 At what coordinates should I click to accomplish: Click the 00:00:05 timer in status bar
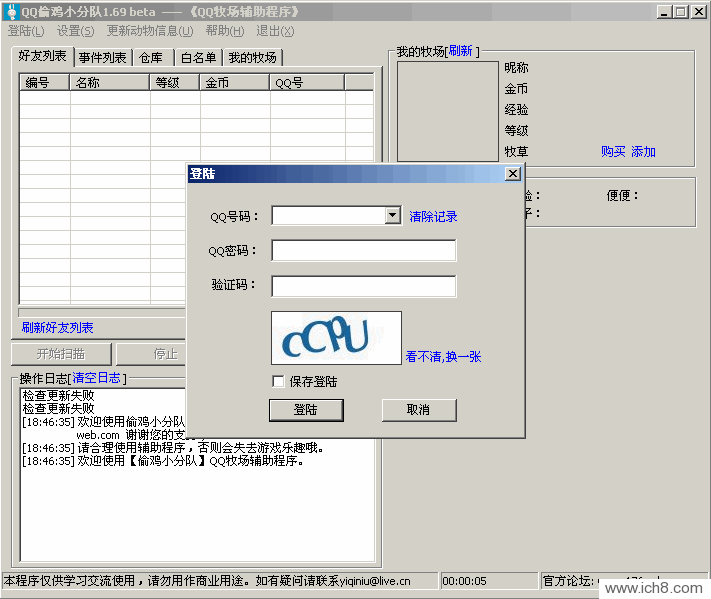pos(464,581)
